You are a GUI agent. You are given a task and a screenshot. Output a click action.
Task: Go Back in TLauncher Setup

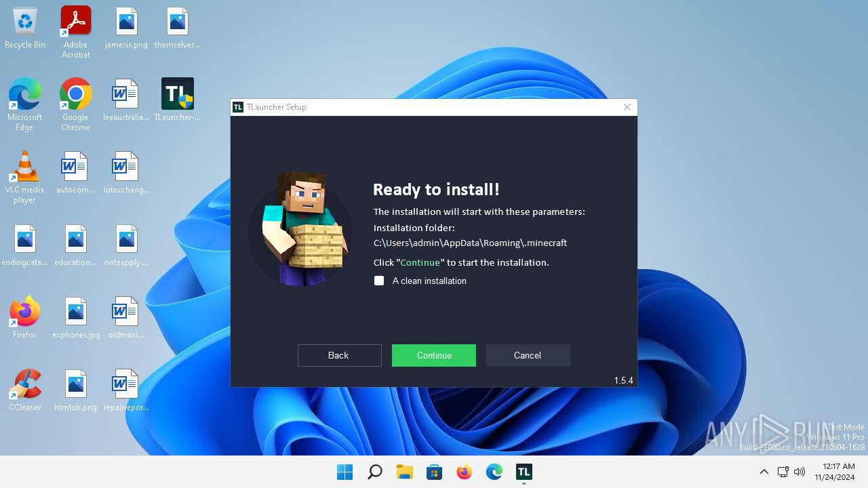[340, 355]
